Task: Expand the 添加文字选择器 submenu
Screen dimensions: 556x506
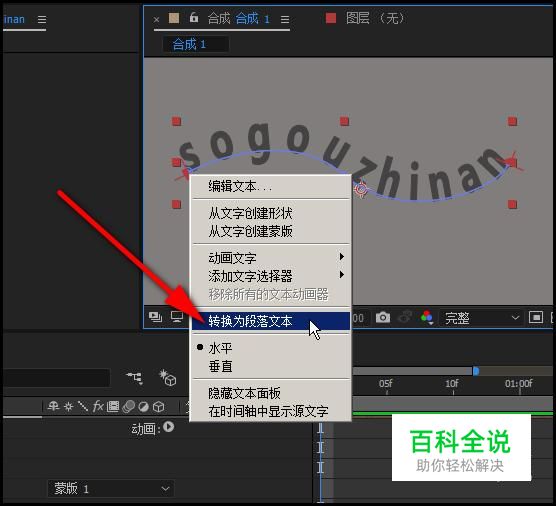Action: [271, 276]
